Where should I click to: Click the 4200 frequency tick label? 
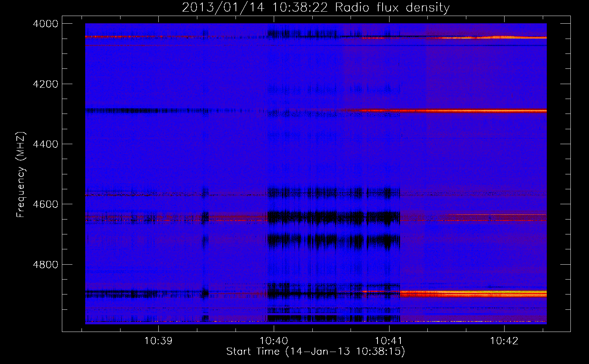(x=46, y=84)
